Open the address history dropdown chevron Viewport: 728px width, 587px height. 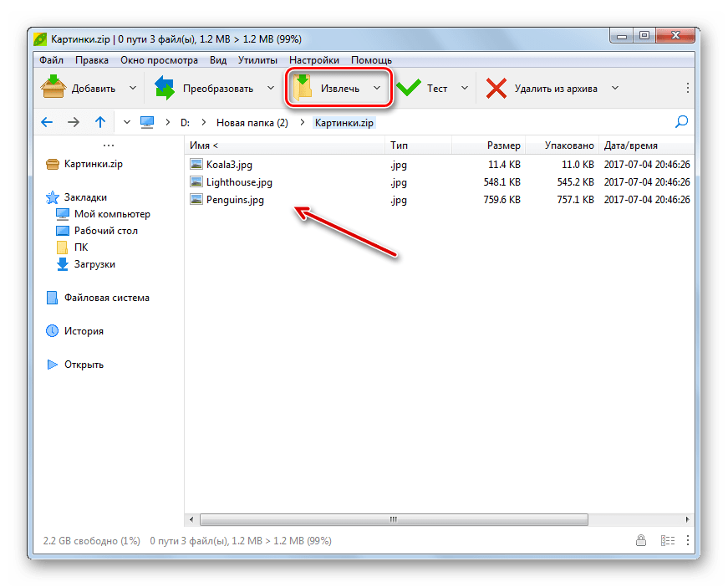click(x=127, y=123)
